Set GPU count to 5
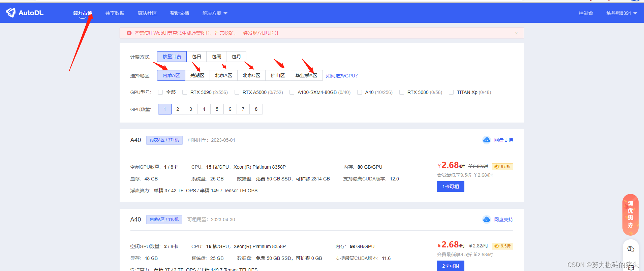 coord(217,109)
